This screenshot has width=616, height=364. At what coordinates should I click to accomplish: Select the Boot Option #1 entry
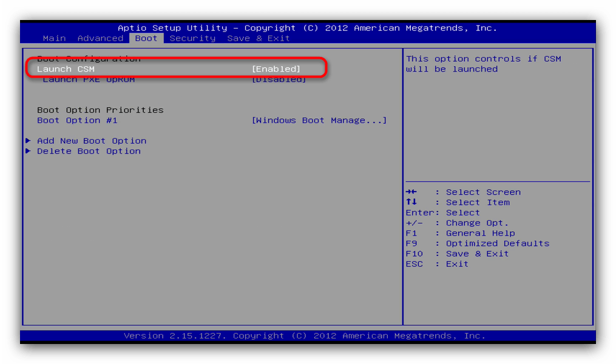(x=77, y=120)
